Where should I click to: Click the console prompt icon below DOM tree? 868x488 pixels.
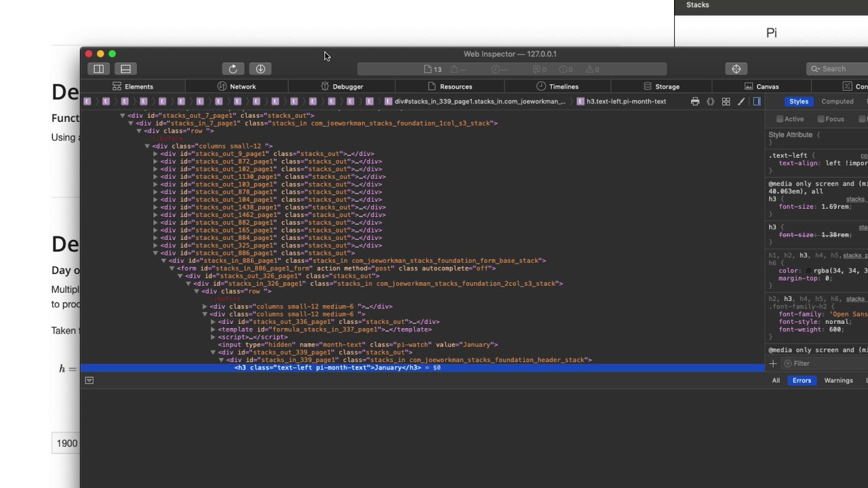89,380
